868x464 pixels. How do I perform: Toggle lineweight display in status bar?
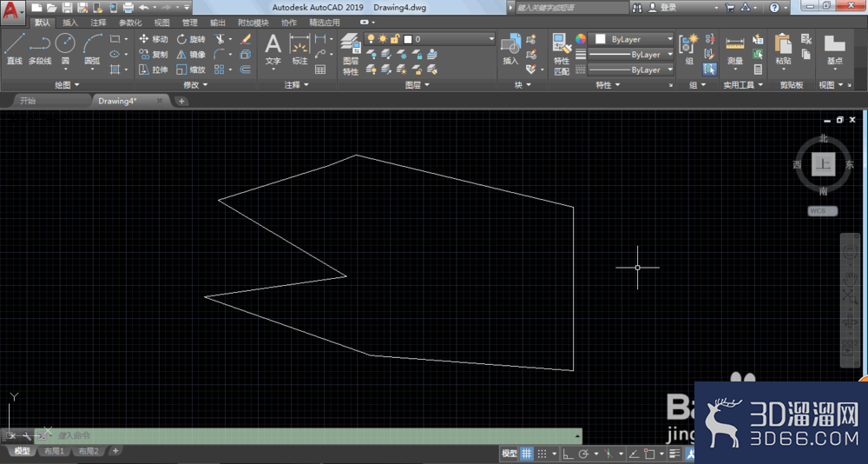pos(674,454)
